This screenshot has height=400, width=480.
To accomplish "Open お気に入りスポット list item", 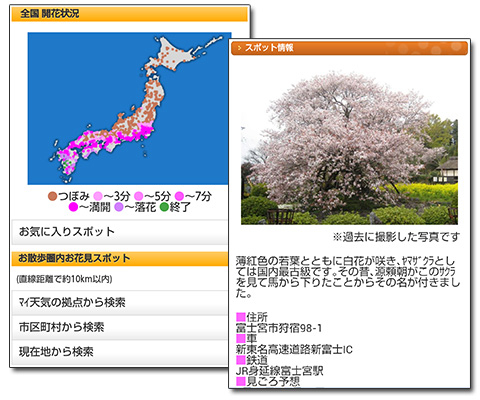I will [120, 232].
